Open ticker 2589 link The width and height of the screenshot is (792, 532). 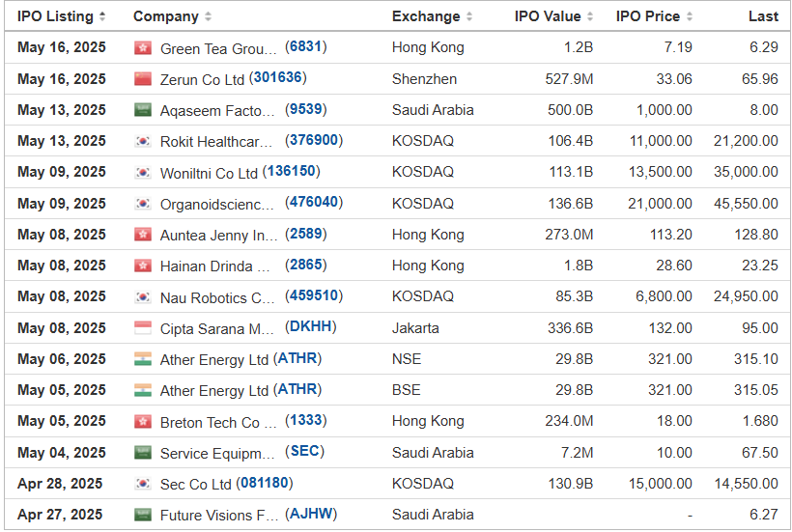tap(305, 234)
